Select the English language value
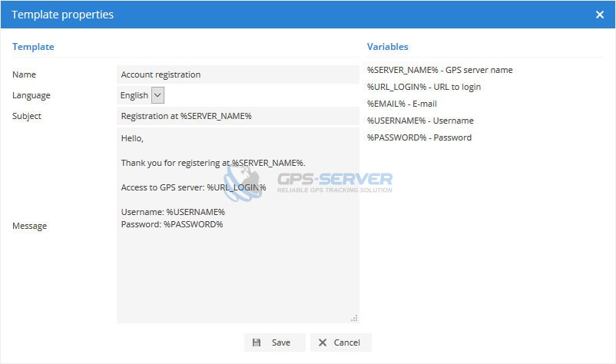Image resolution: width=616 pixels, height=364 pixels. [134, 95]
